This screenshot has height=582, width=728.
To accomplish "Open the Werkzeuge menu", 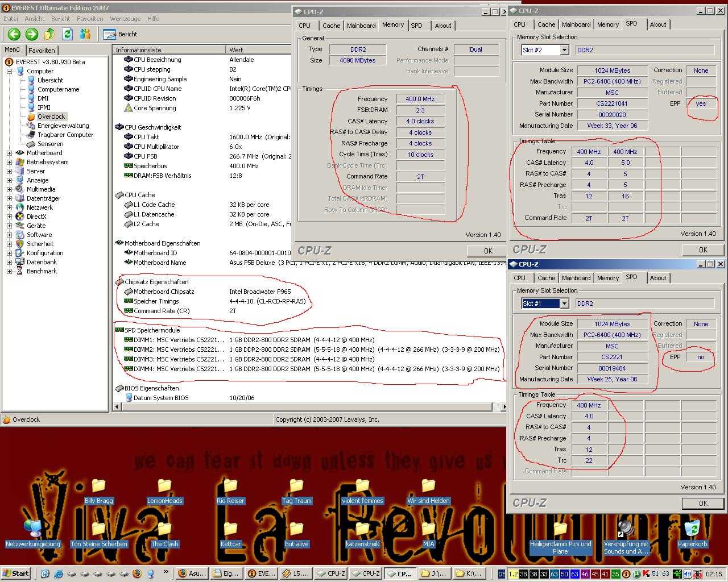I will [125, 19].
